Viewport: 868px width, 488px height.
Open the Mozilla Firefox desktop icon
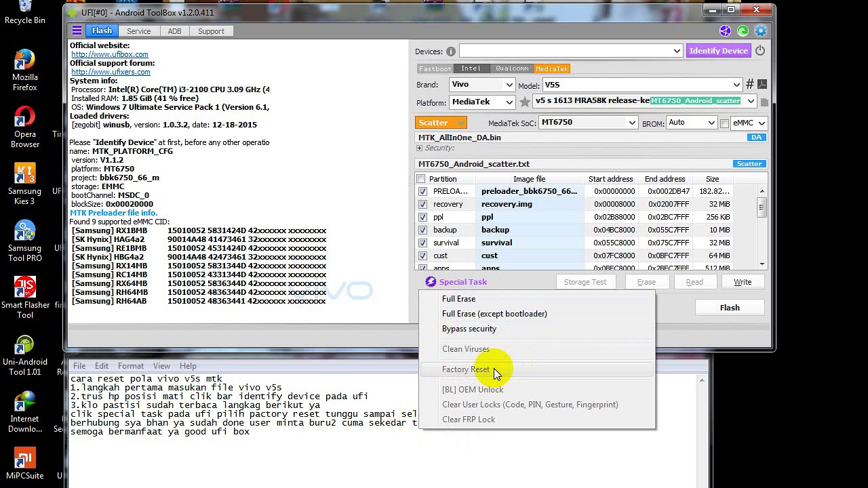coord(24,69)
